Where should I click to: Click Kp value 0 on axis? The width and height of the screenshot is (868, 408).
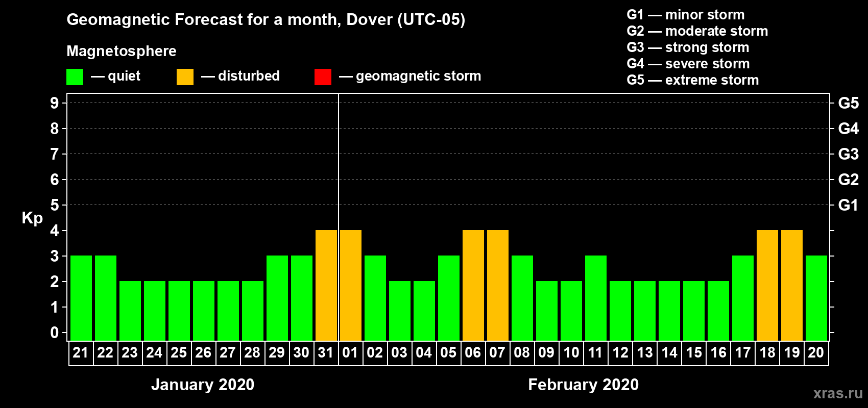(x=55, y=333)
